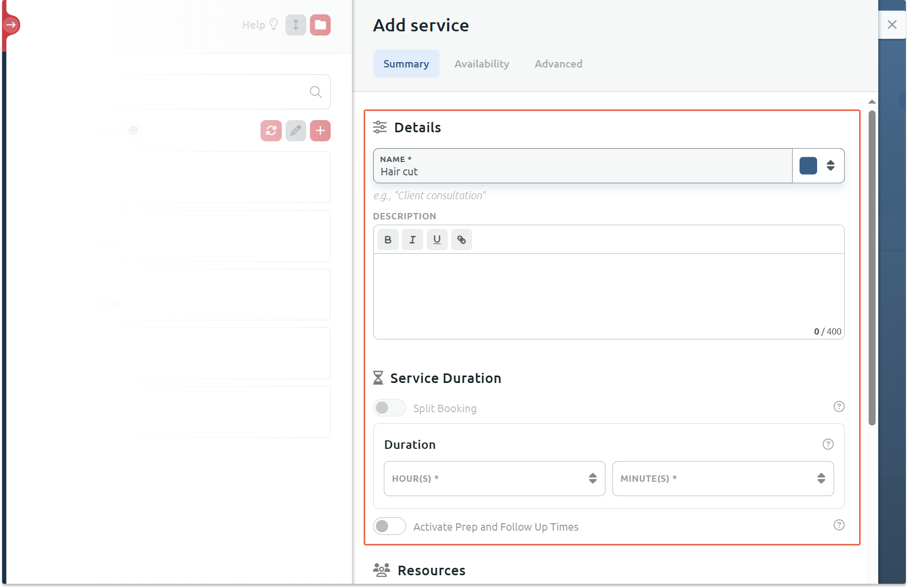
Task: Toggle underline formatting in description
Action: [437, 240]
